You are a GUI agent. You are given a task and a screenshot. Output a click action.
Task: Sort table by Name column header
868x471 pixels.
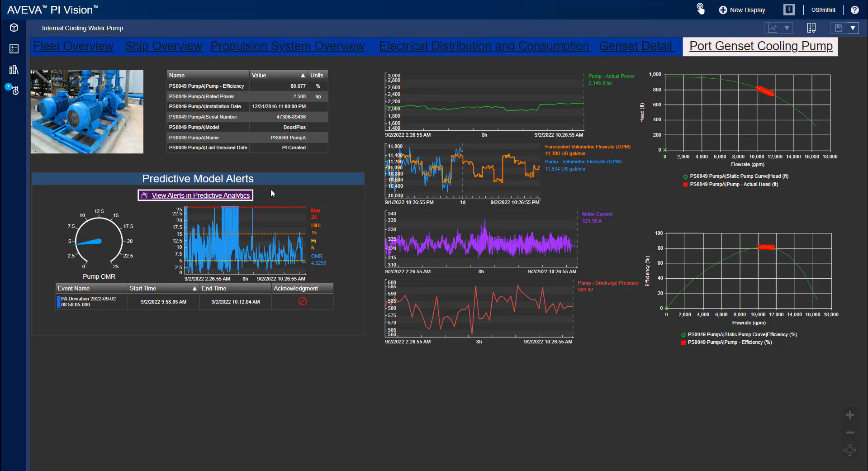(x=208, y=75)
